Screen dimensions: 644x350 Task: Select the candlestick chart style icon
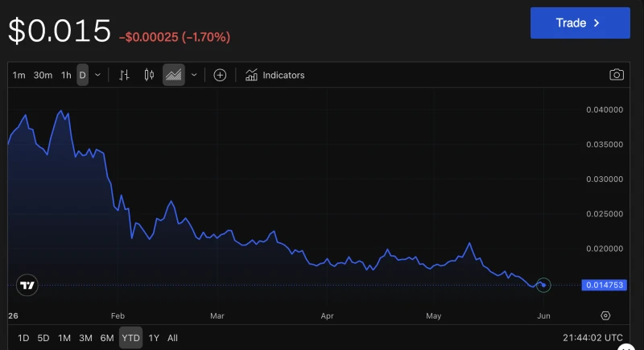coord(149,75)
